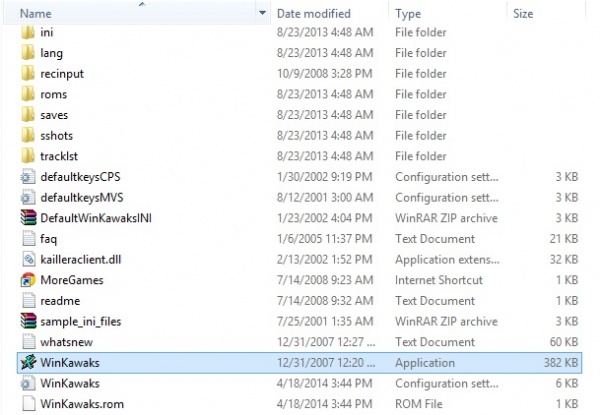Screen dimensions: 600x415
Task: Click the 'roms' folder name
Action: 54,94
